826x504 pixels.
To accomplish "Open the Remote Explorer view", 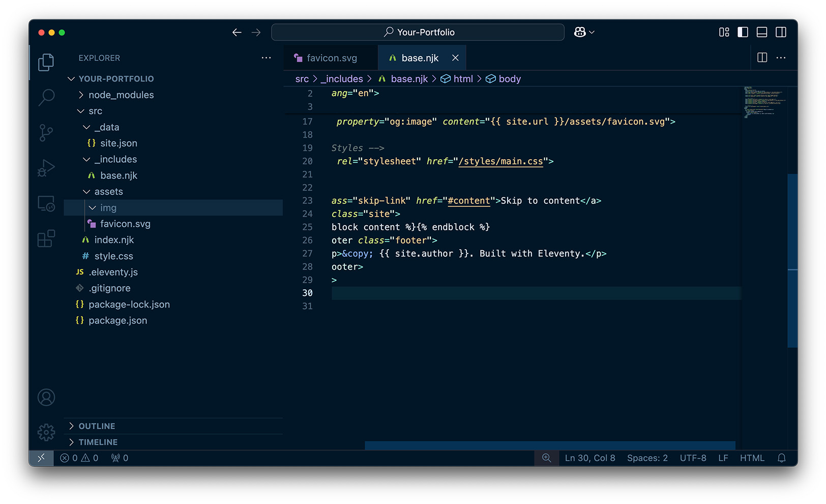I will click(x=46, y=203).
